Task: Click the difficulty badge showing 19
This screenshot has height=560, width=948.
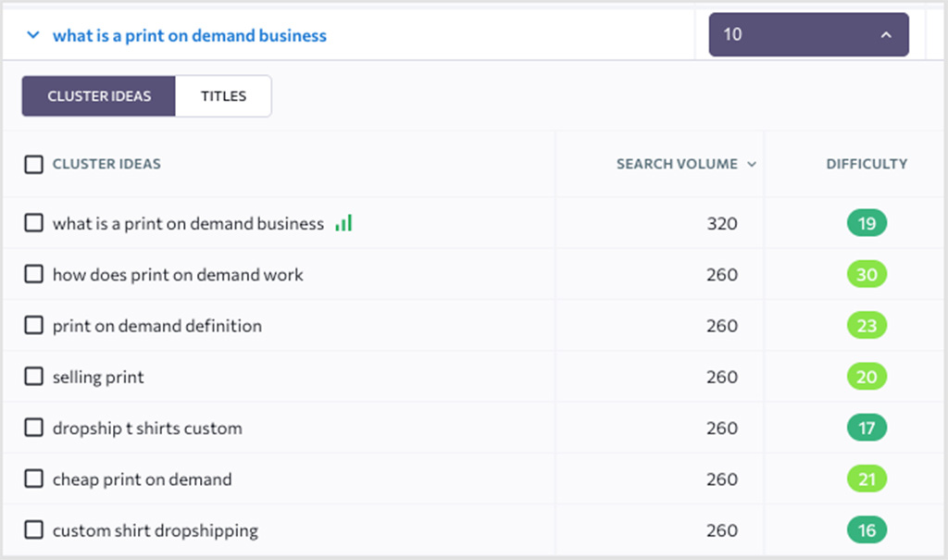Action: tap(867, 222)
